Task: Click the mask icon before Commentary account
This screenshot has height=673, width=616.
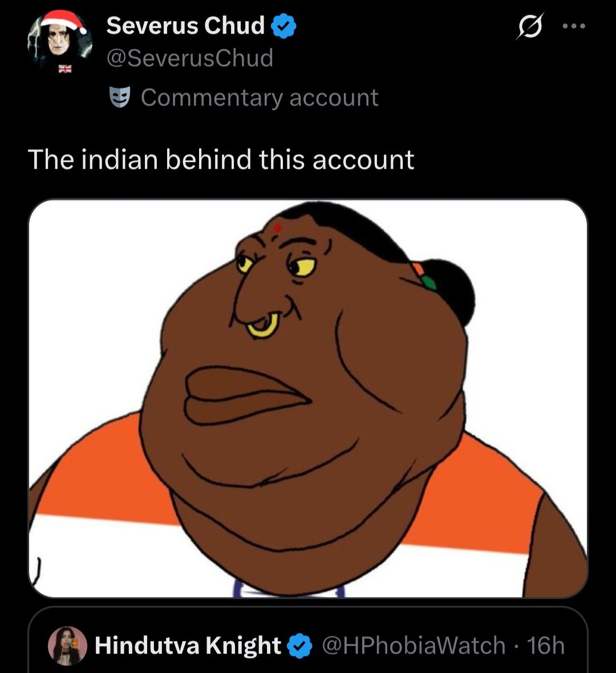Action: tap(120, 97)
